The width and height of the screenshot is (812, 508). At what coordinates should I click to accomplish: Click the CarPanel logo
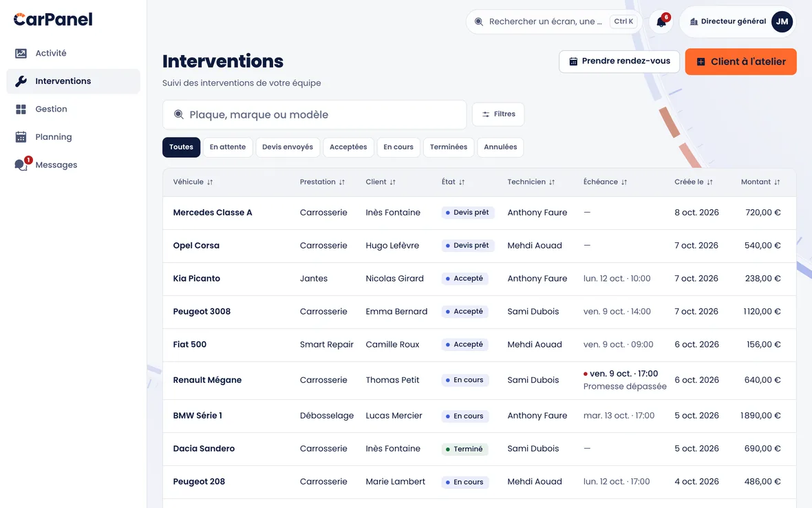tap(53, 20)
